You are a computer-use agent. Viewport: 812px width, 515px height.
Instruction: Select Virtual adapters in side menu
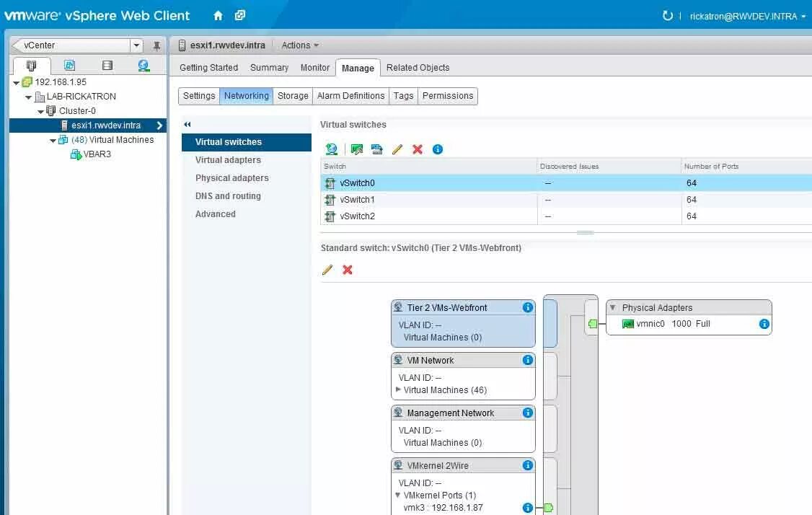[247, 160]
